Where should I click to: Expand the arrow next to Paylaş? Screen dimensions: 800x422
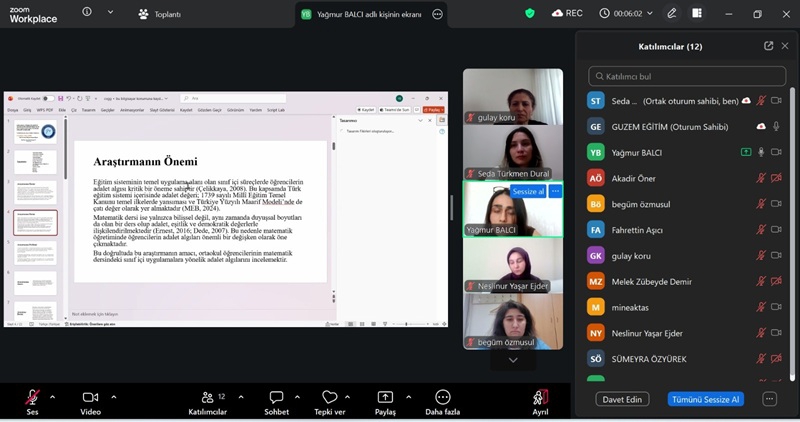click(x=408, y=396)
